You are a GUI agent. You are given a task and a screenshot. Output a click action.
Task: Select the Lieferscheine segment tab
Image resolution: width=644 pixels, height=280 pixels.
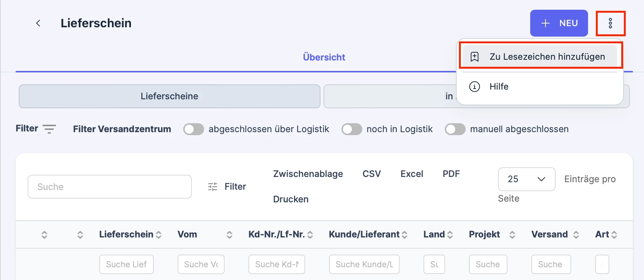click(x=169, y=96)
